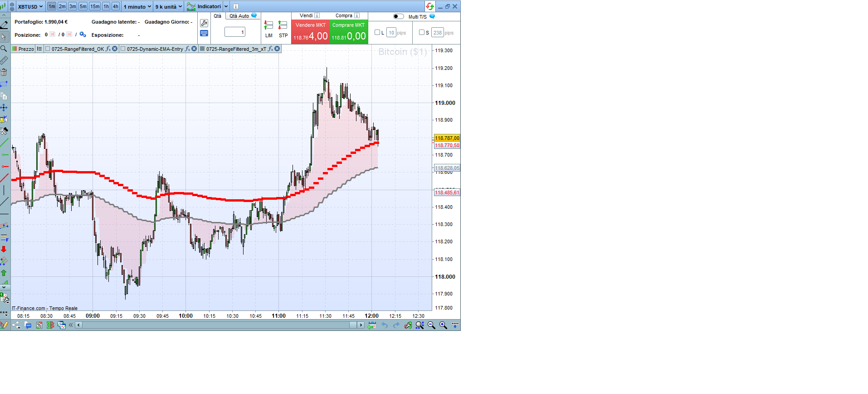Click the zoom out magnifier icon
Image resolution: width=868 pixels, height=394 pixels.
[431, 325]
